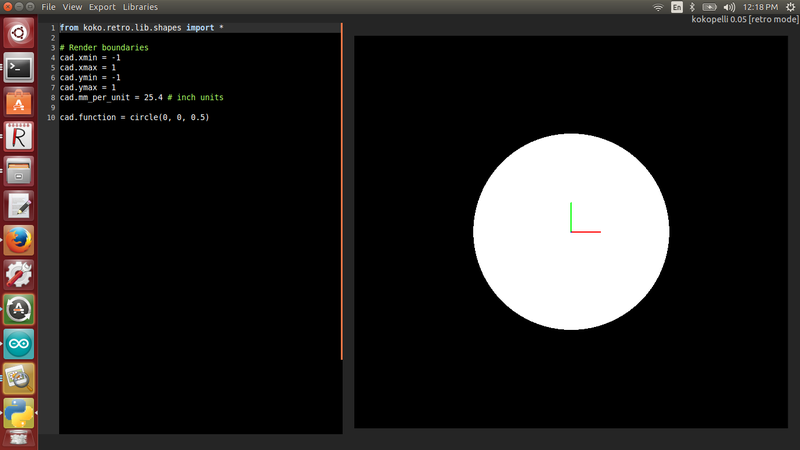
Task: Open the En keyboard layout indicator
Action: (x=677, y=7)
